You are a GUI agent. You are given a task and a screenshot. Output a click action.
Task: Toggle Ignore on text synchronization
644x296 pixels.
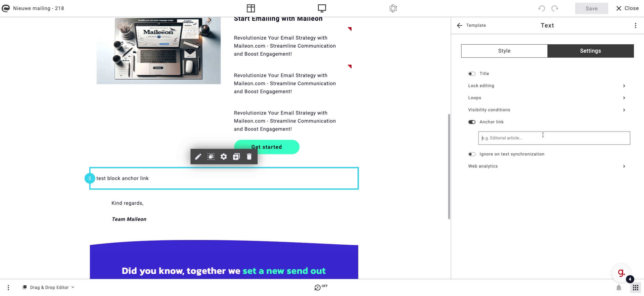472,154
